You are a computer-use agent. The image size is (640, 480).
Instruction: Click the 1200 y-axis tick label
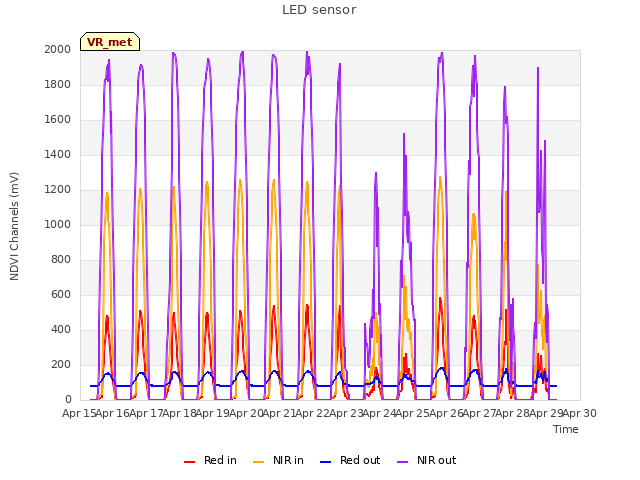tap(58, 189)
